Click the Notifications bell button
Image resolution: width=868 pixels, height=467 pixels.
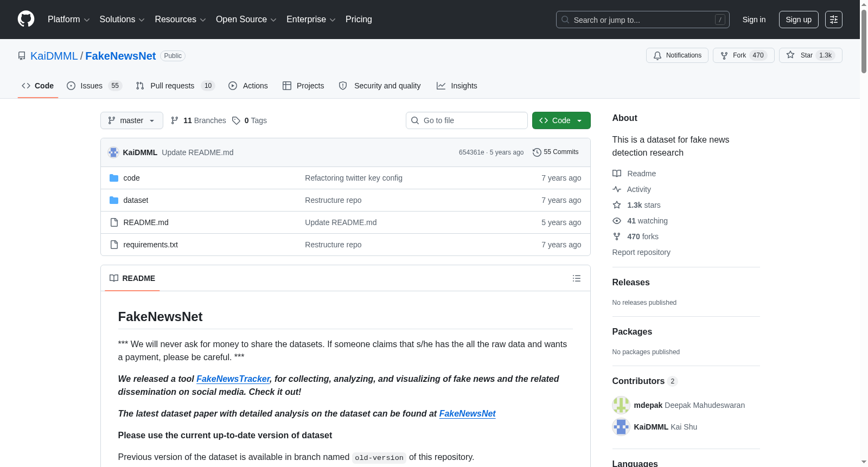click(677, 55)
